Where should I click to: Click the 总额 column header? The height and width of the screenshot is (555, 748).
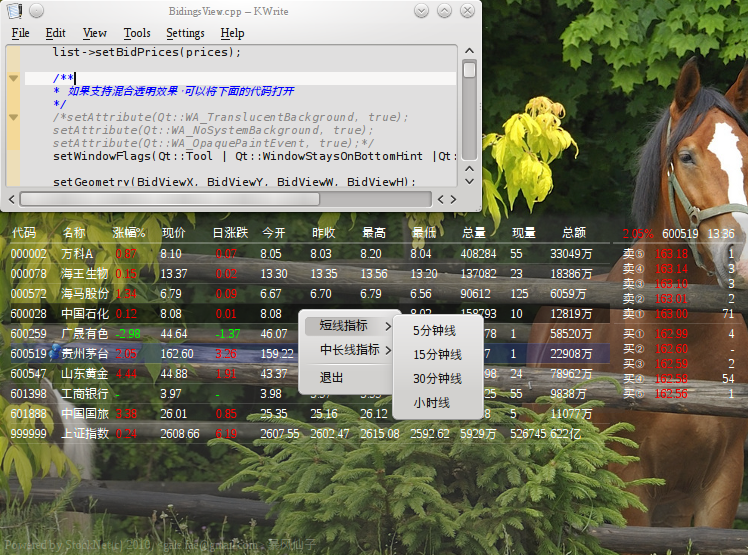click(x=574, y=233)
